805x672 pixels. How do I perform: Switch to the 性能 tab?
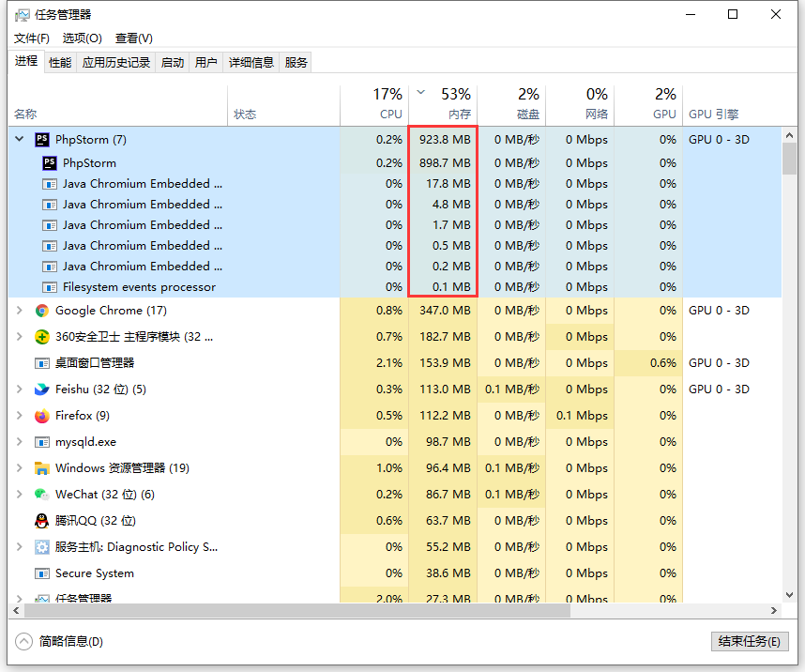60,63
